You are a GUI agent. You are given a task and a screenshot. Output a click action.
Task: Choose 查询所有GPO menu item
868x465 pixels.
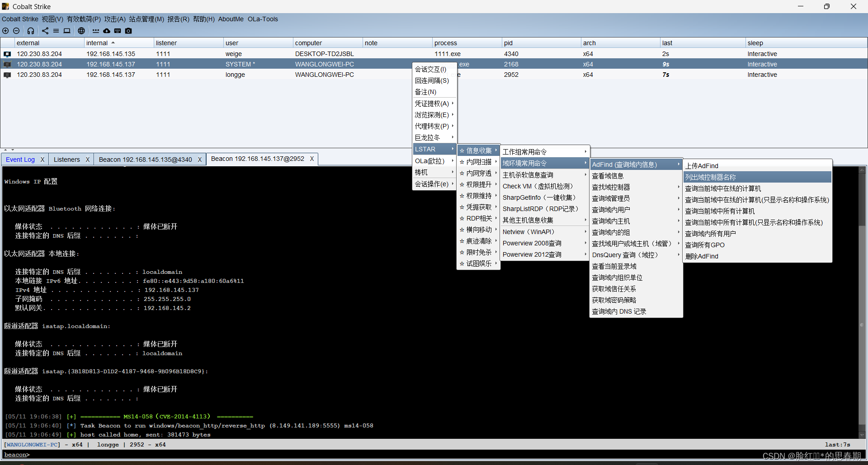[757, 245]
